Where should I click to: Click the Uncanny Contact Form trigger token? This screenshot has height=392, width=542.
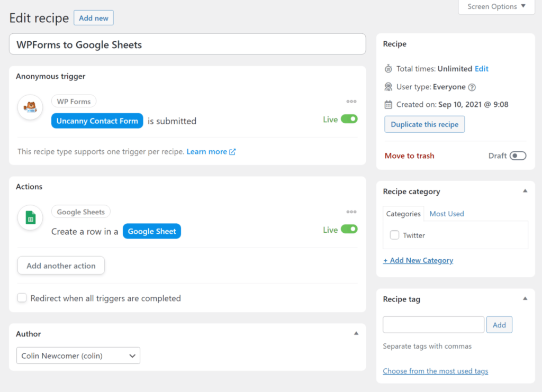(x=97, y=121)
